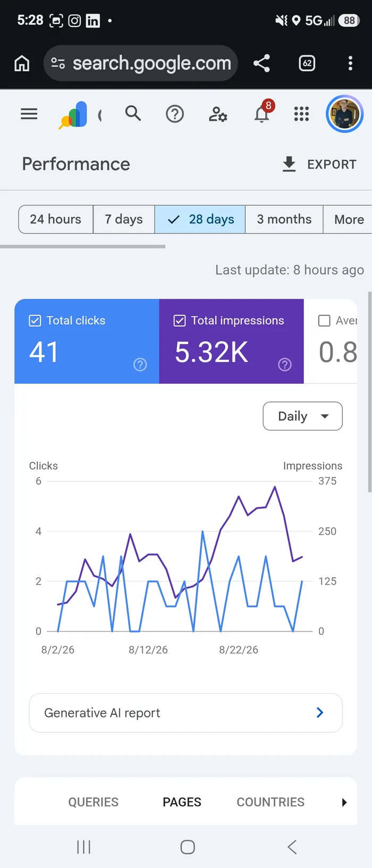The image size is (372, 868).
Task: Click the Performance page heading
Action: pos(76,164)
